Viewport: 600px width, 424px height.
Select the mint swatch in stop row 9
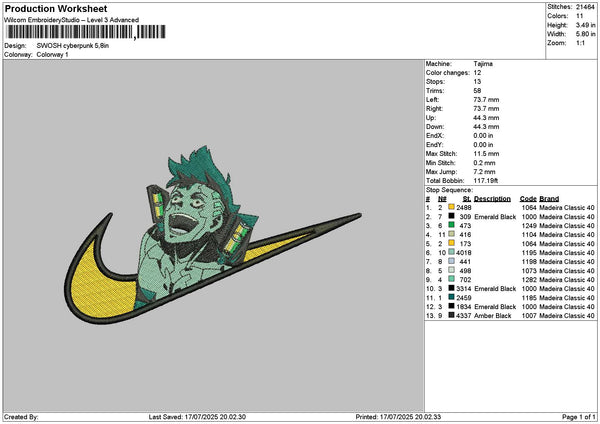pyautogui.click(x=452, y=279)
